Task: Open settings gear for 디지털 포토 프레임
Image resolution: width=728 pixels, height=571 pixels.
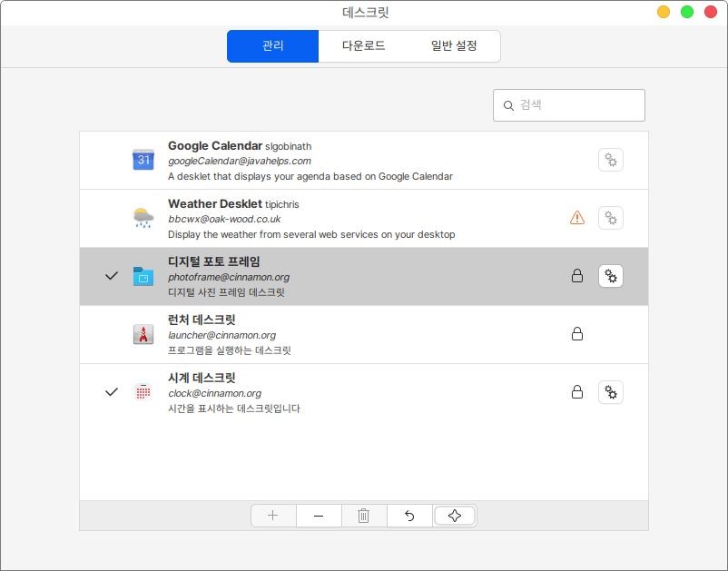Action: click(611, 276)
